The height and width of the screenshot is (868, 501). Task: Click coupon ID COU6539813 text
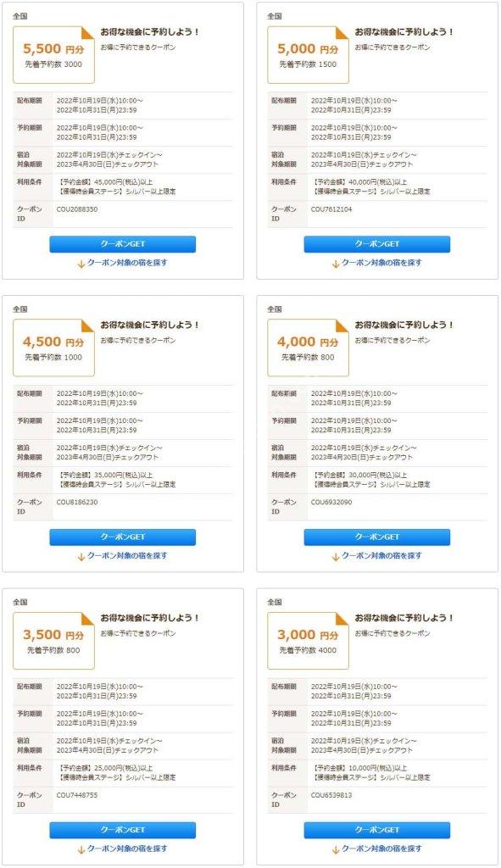(331, 795)
